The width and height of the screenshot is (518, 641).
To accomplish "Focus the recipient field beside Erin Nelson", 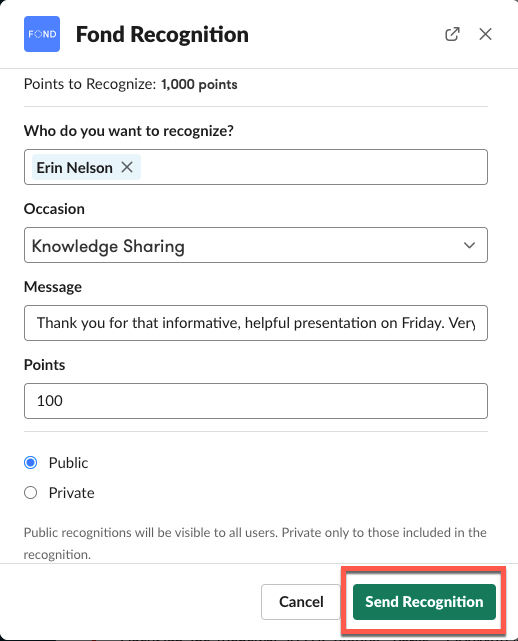I will pyautogui.click(x=313, y=167).
